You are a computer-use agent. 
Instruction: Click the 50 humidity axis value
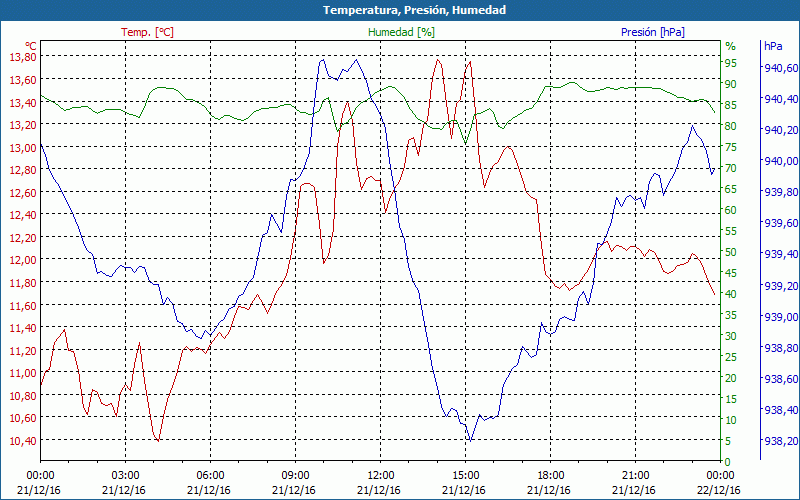pyautogui.click(x=731, y=252)
